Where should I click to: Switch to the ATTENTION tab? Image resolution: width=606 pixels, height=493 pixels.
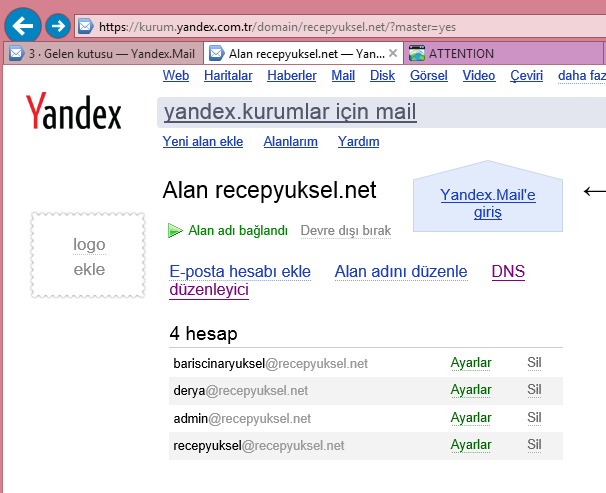502,53
